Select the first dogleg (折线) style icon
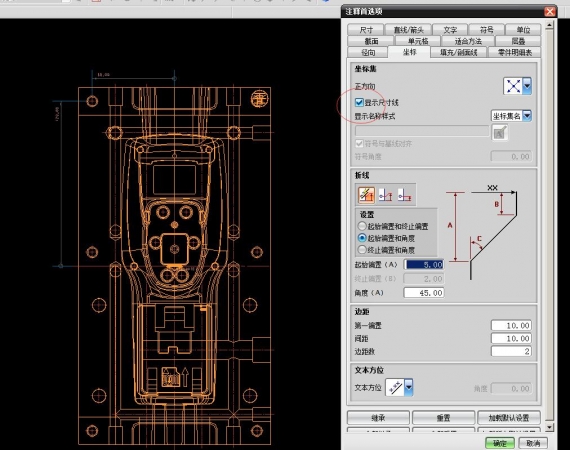 tap(366, 195)
